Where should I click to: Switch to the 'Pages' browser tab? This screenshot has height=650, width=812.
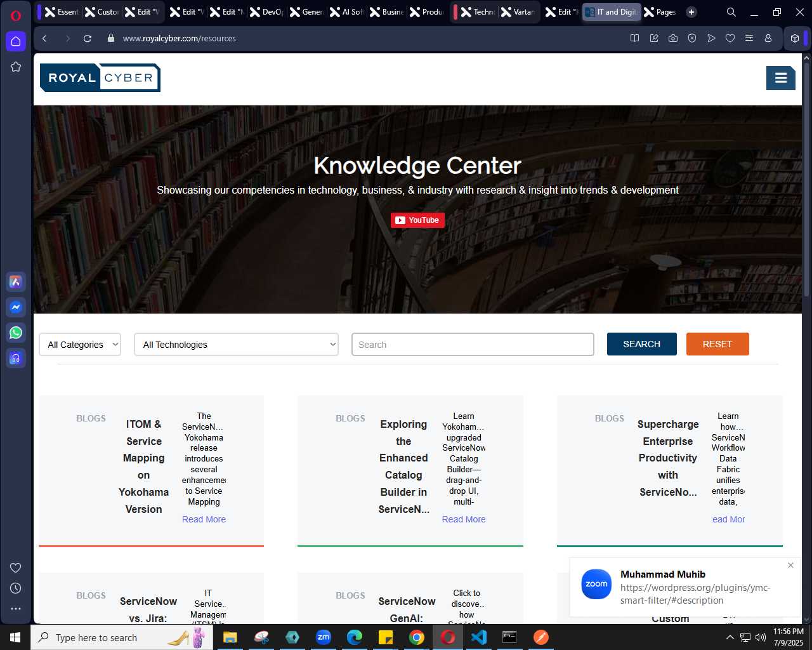pyautogui.click(x=660, y=12)
